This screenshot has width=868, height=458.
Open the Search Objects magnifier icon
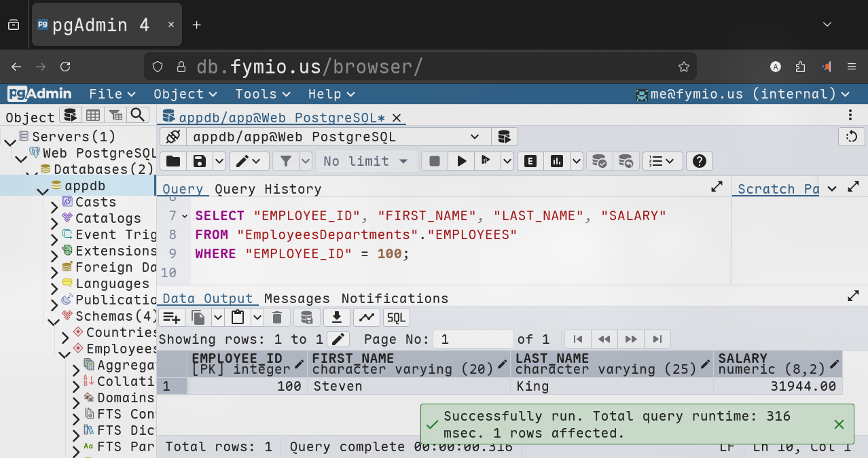tap(138, 115)
